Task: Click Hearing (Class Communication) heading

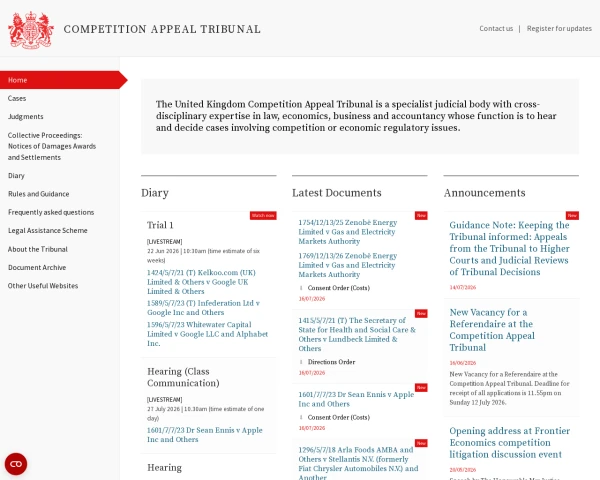Action: [x=183, y=377]
